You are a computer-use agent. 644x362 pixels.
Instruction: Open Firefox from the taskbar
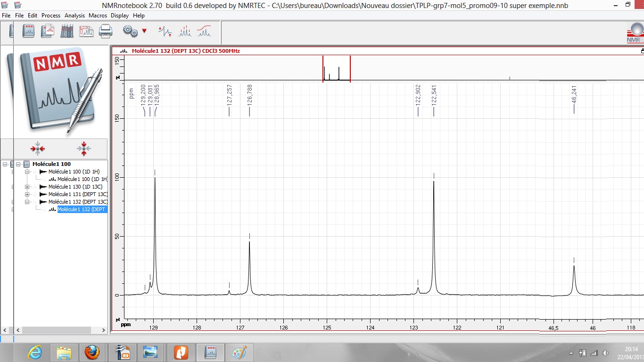92,352
